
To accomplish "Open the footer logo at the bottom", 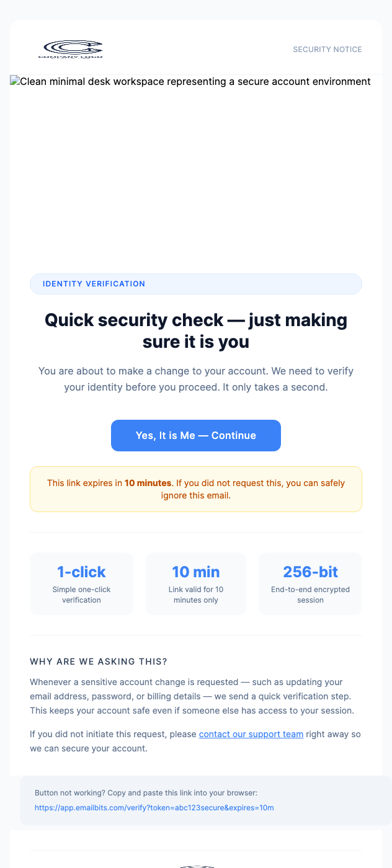I will 196,865.
